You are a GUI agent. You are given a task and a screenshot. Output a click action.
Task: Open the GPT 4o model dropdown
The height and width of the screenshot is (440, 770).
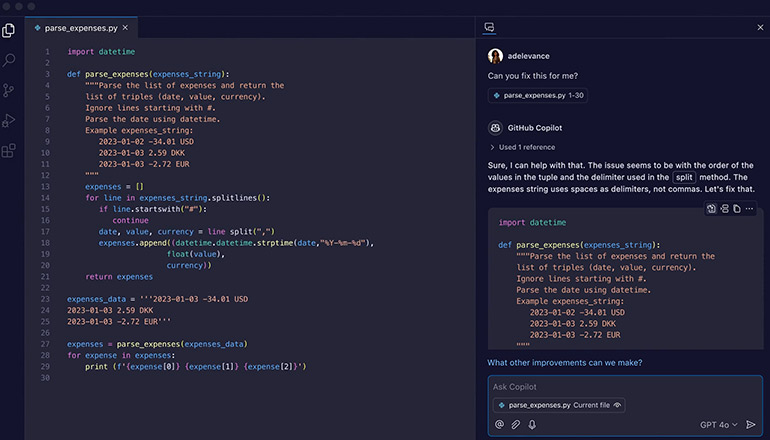718,425
